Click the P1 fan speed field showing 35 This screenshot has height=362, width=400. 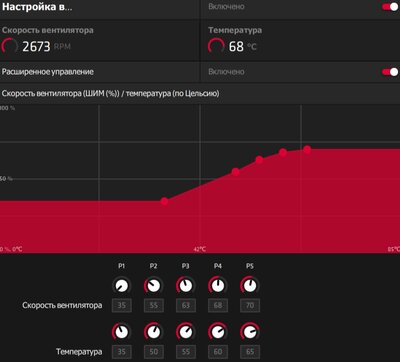(122, 305)
